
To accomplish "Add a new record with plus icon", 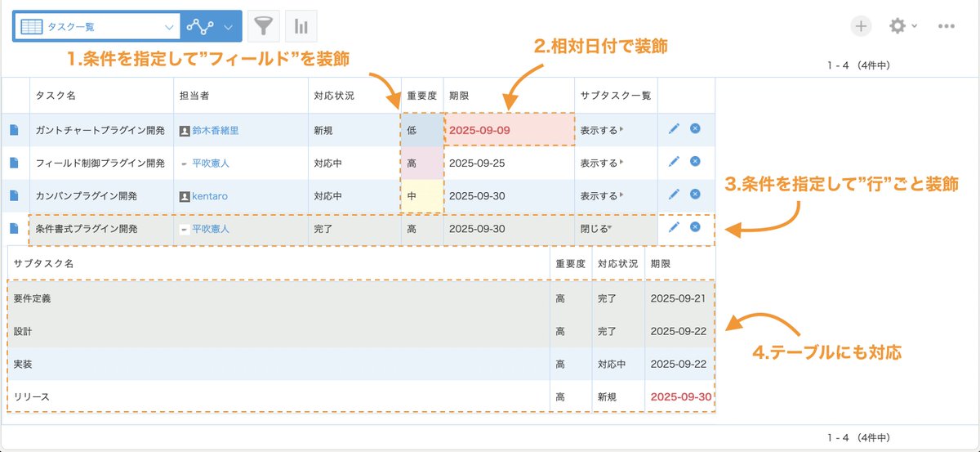I will (861, 26).
